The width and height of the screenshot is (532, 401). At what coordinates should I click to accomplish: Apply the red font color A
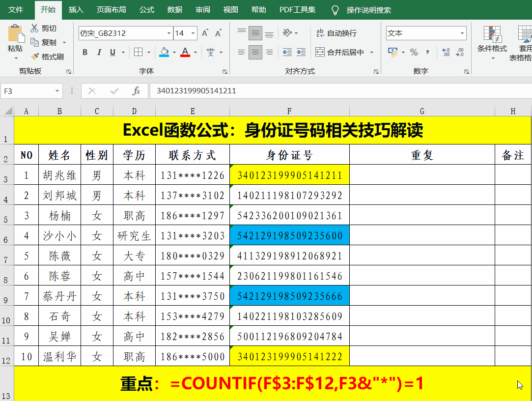pyautogui.click(x=185, y=52)
